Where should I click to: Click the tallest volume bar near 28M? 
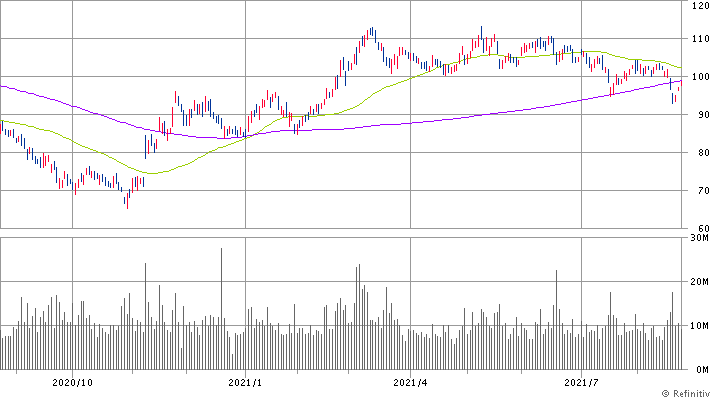[221, 308]
